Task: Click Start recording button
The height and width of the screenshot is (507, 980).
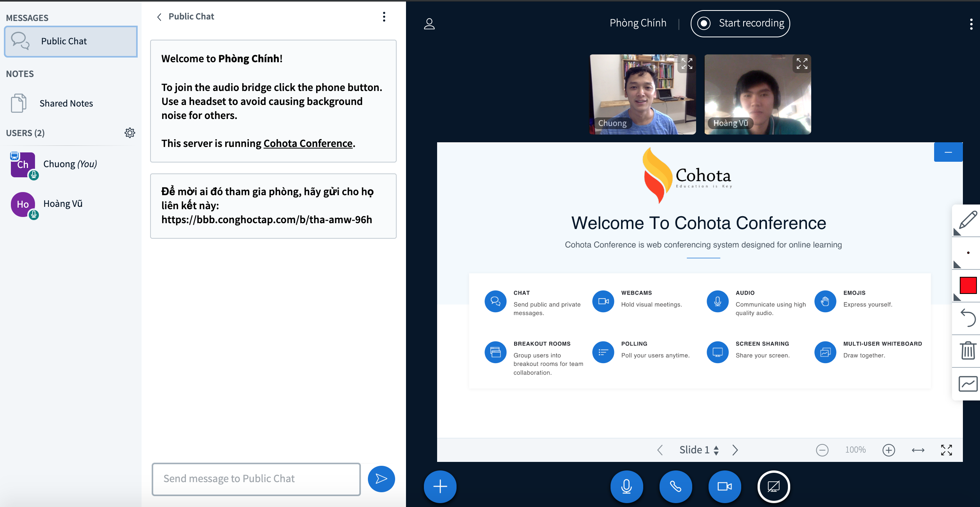Action: click(740, 24)
